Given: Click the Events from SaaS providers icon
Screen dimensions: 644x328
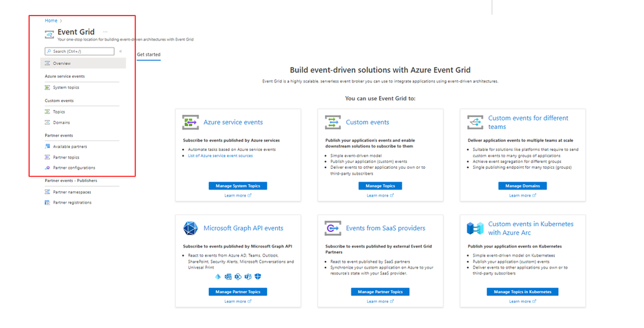Looking at the screenshot, I should 333,228.
